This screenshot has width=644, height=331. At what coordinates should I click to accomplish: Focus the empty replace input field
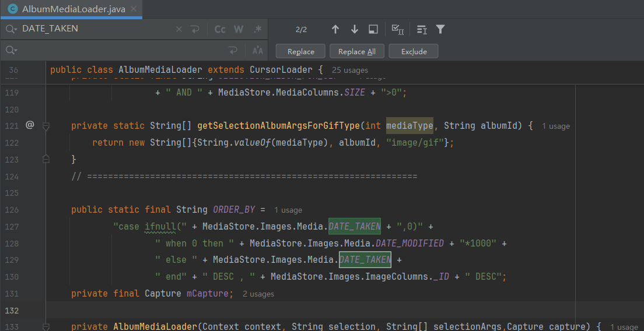click(x=121, y=51)
